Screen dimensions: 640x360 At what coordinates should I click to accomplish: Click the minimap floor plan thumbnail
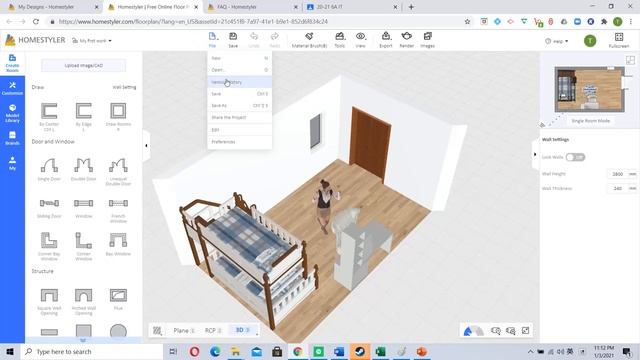[x=590, y=90]
